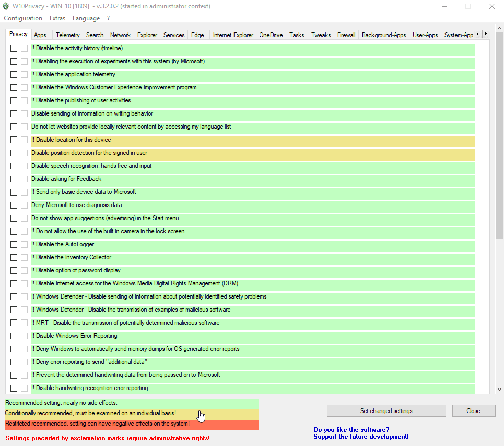
Task: Click 'Do you like the software?' text
Action: point(351,430)
